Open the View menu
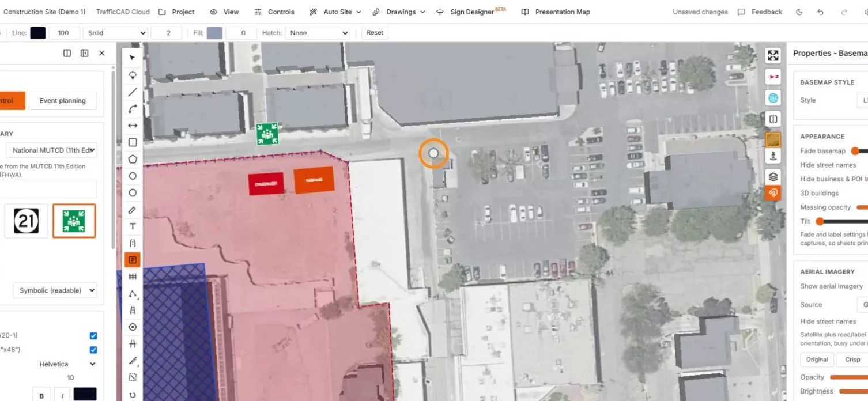 pyautogui.click(x=224, y=12)
